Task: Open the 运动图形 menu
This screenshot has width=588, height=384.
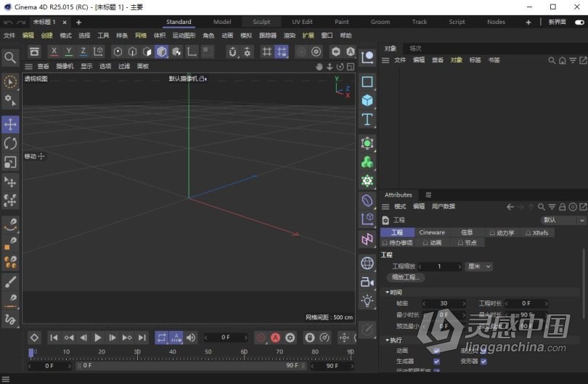Action: 184,36
